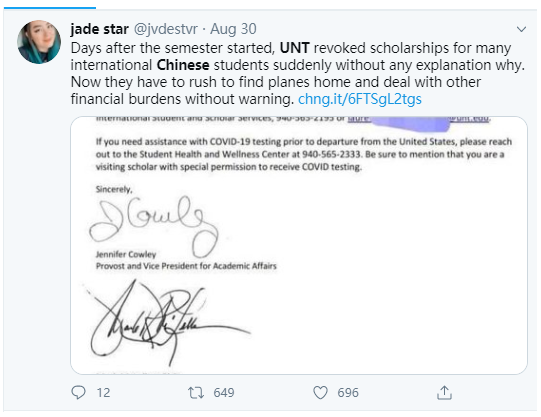This screenshot has width=541, height=417.
Task: Click the Aug 30 timestamp
Action: [233, 29]
